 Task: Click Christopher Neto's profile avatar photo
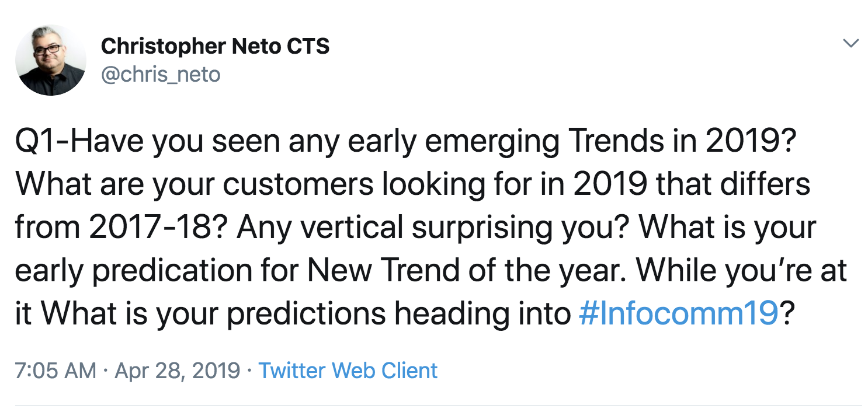[51, 60]
